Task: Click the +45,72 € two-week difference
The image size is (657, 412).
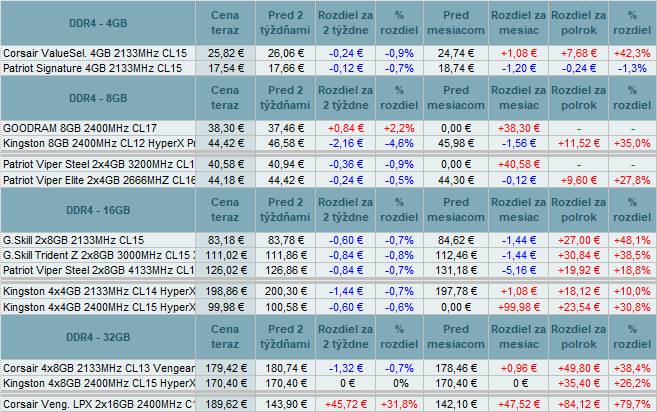Action: (346, 404)
